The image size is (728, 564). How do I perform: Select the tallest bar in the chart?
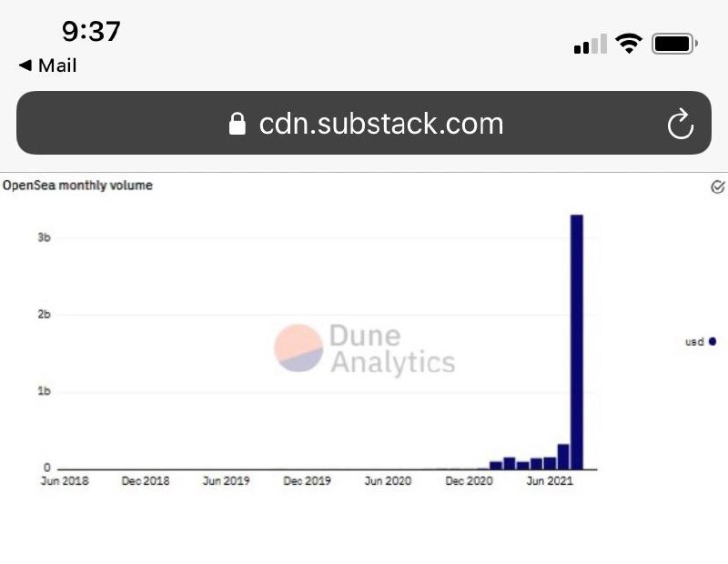[577, 342]
